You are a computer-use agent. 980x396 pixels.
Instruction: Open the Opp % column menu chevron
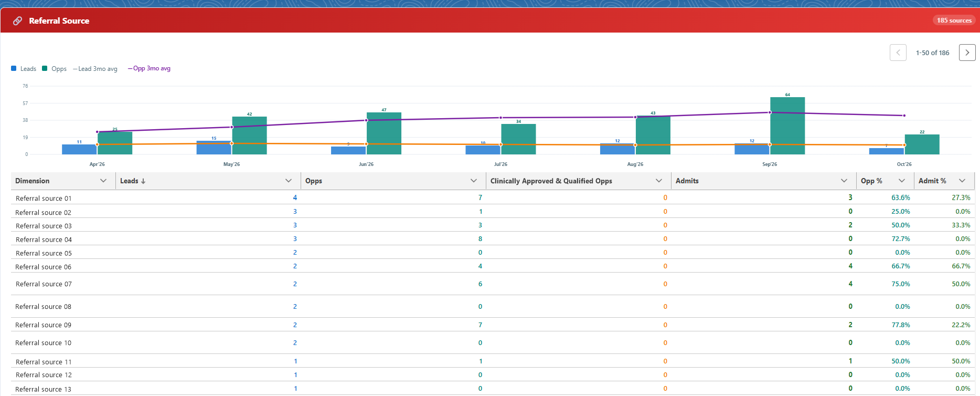[x=902, y=181]
